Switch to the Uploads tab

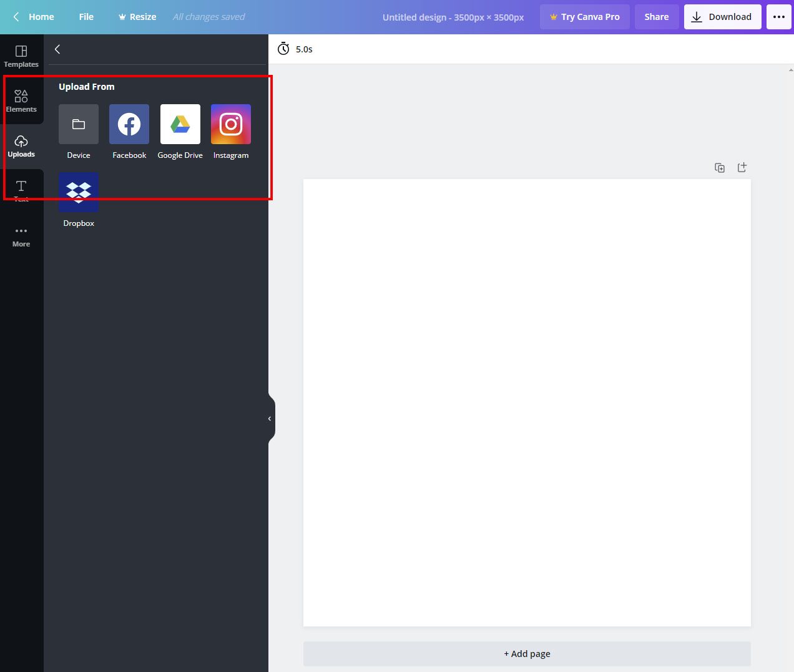point(21,146)
